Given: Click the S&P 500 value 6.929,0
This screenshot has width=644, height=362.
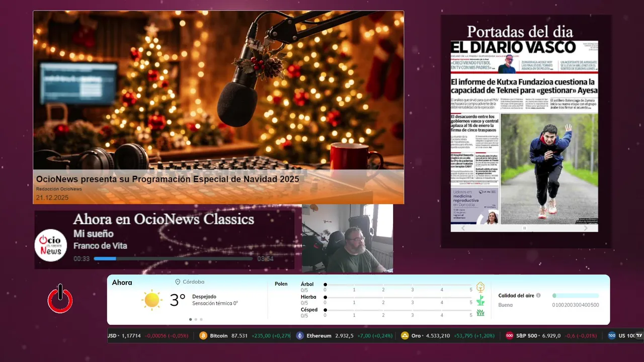Looking at the screenshot, I should [x=551, y=336].
